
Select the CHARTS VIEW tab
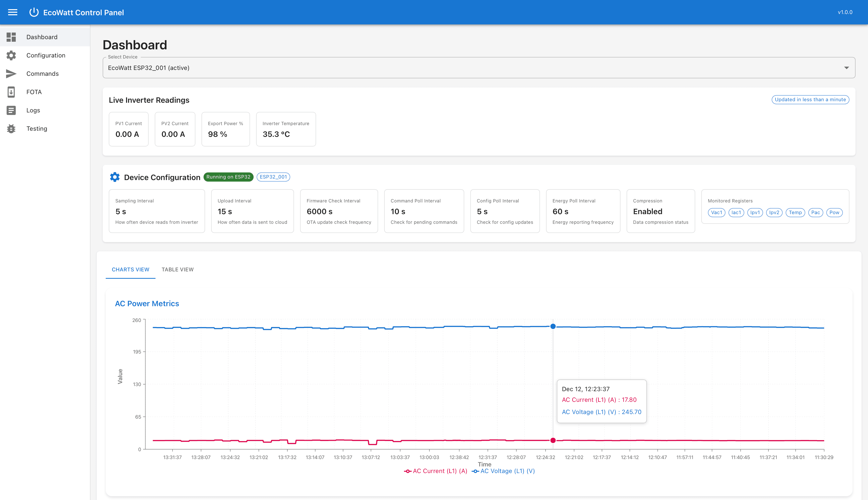click(x=130, y=269)
